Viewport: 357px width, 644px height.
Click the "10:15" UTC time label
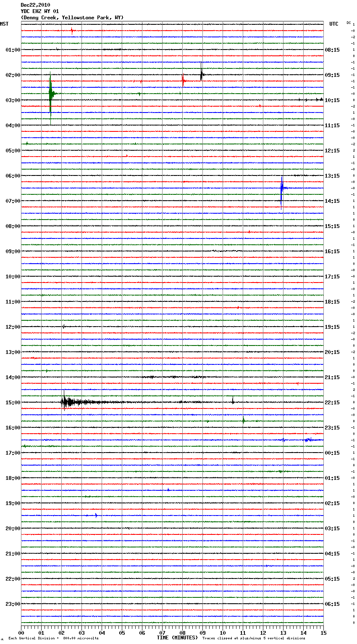(332, 100)
